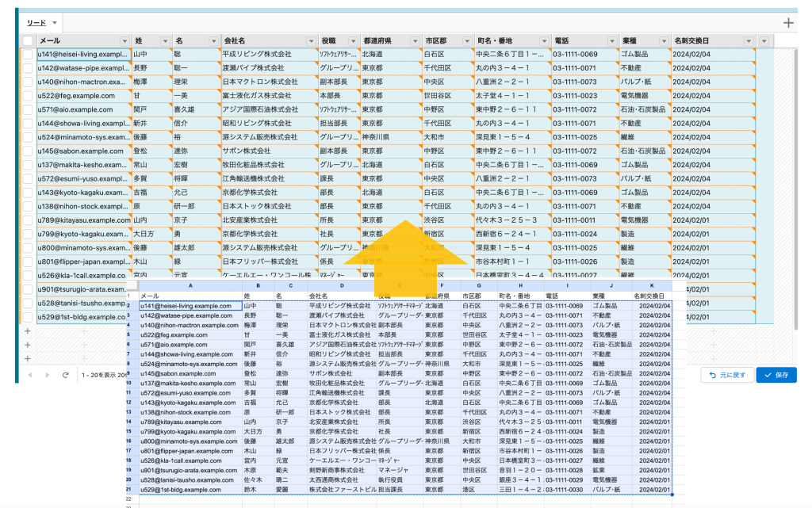Viewport: 812px width, 508px height.
Task: Click the plus icon to add a column
Action: 788,23
